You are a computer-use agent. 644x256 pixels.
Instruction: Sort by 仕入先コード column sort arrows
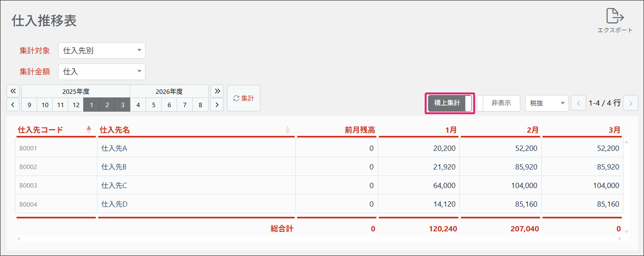89,130
